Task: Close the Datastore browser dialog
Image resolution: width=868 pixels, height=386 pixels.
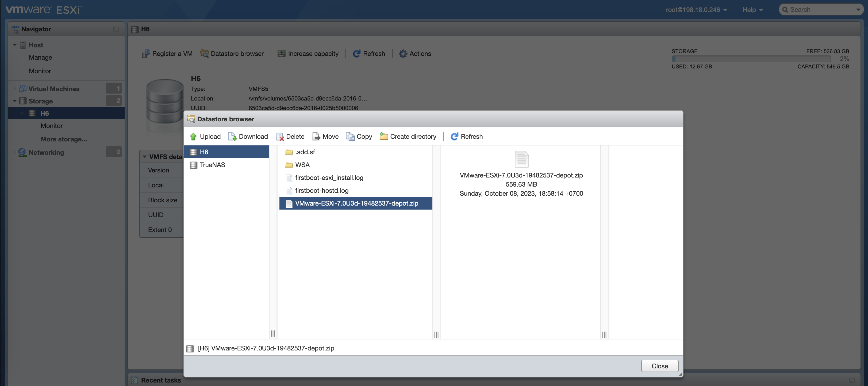Action: (659, 366)
